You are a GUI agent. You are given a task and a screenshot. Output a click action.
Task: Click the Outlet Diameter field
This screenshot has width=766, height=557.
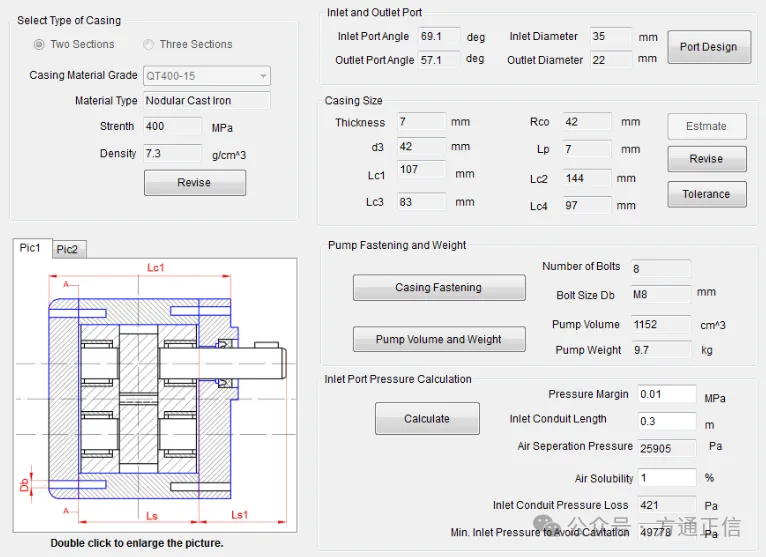tap(610, 60)
